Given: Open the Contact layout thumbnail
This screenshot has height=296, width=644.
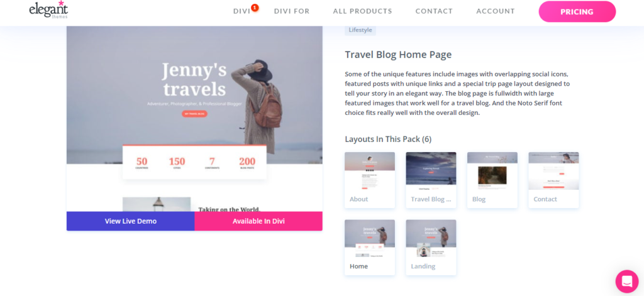Looking at the screenshot, I should coord(553,180).
